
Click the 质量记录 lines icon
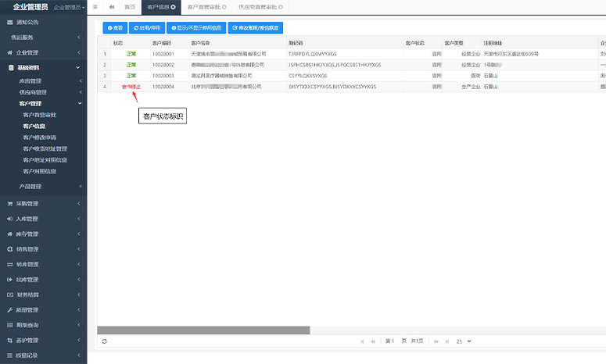(9, 355)
